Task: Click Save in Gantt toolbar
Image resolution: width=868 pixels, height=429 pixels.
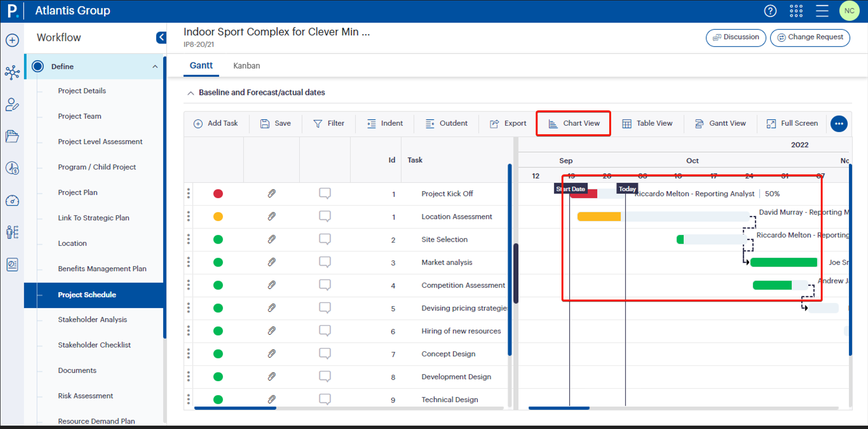Action: click(x=275, y=123)
